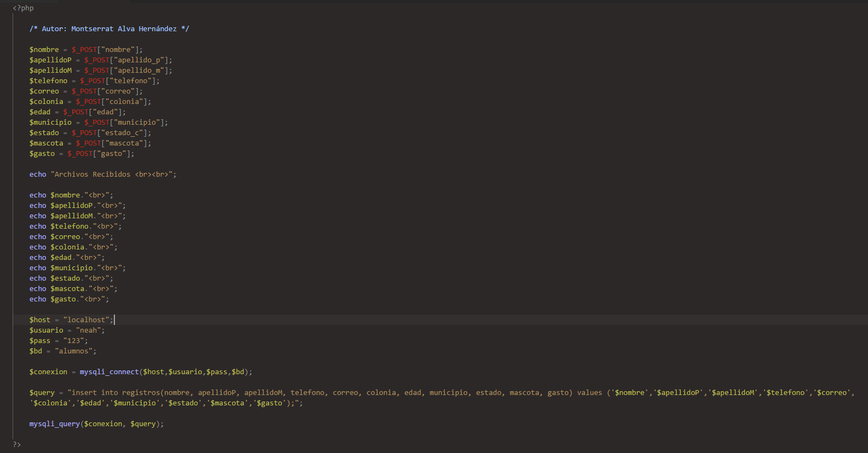The image size is (868, 453).
Task: Click the echo $colonia line
Action: pos(73,247)
